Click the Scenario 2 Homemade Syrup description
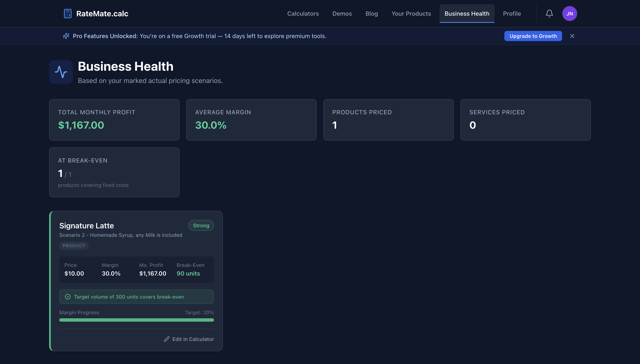Screen dimensions: 640x364 click(x=121, y=235)
